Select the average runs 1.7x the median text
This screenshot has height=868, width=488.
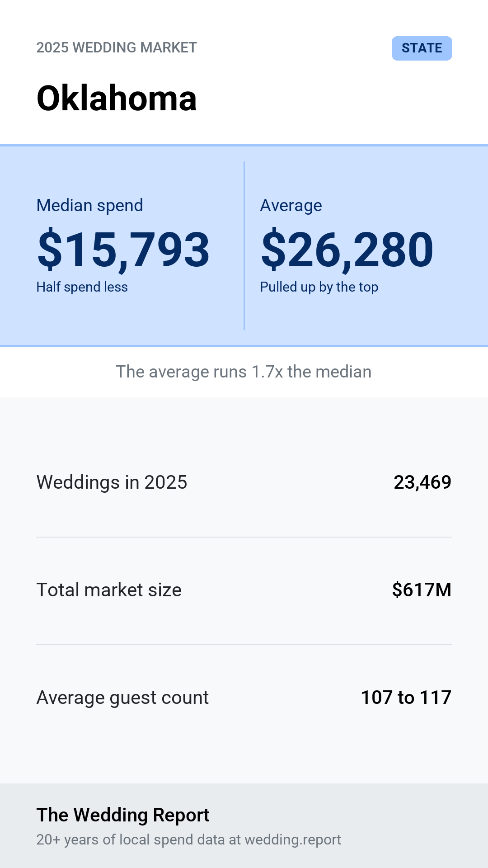coord(244,372)
